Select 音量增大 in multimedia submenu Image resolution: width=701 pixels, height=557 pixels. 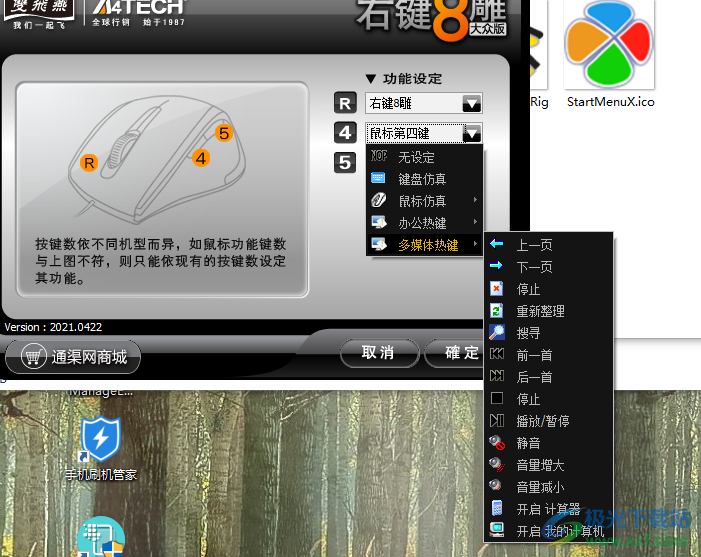549,464
